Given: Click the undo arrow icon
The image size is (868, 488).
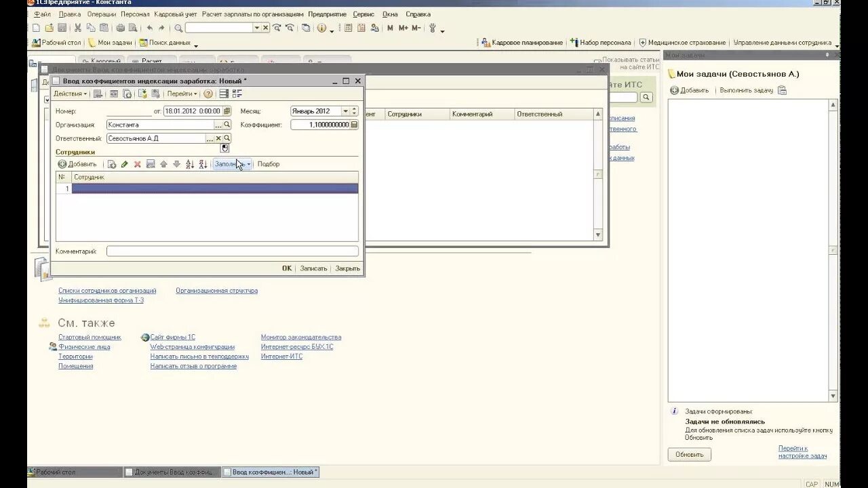Looking at the screenshot, I should point(149,28).
